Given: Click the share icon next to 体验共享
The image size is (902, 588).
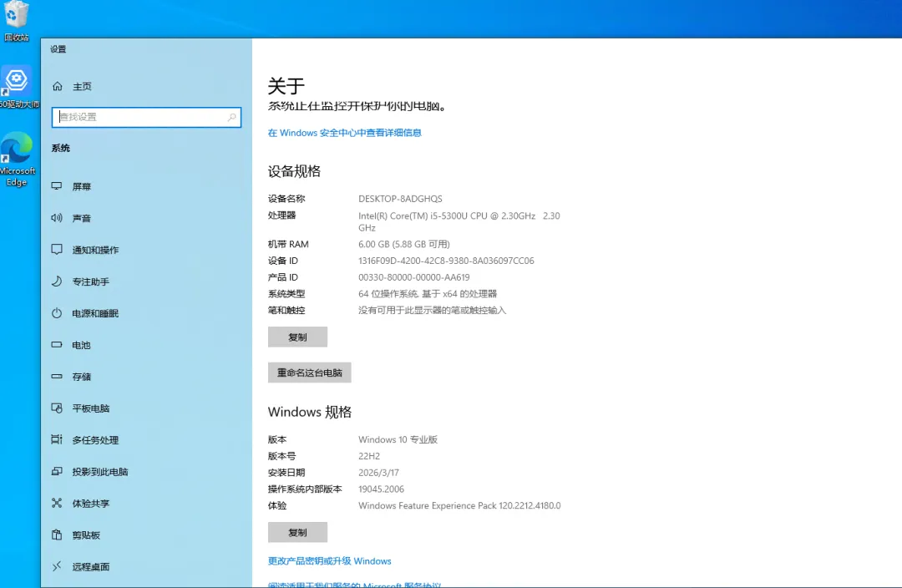Looking at the screenshot, I should [57, 503].
